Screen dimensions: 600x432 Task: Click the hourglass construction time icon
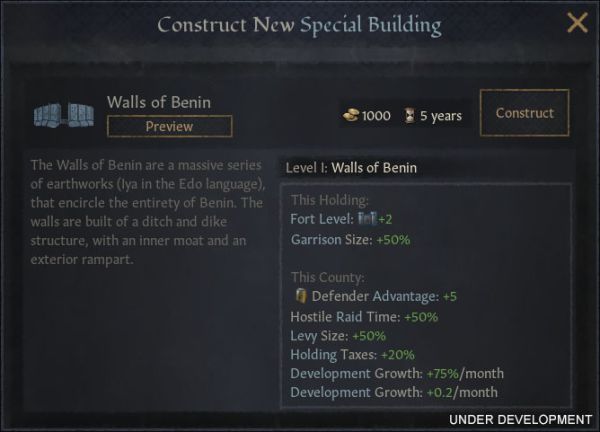[409, 116]
